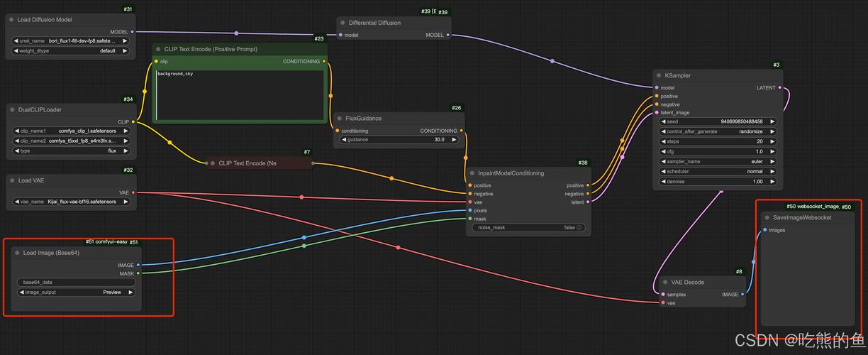Viewport: 868px width, 355px height.
Task: Click the right arrow on clip_name2
Action: (125, 141)
